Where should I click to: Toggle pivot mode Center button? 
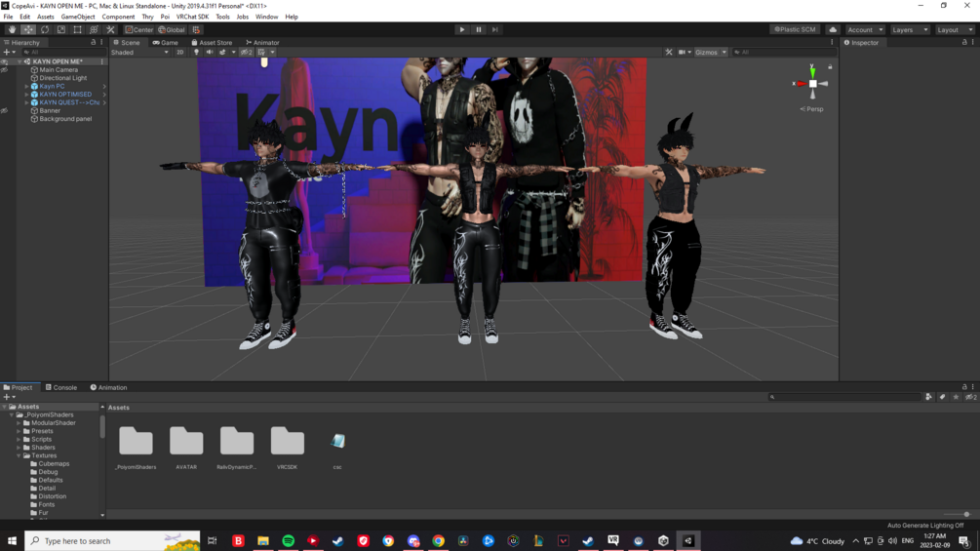coord(138,29)
